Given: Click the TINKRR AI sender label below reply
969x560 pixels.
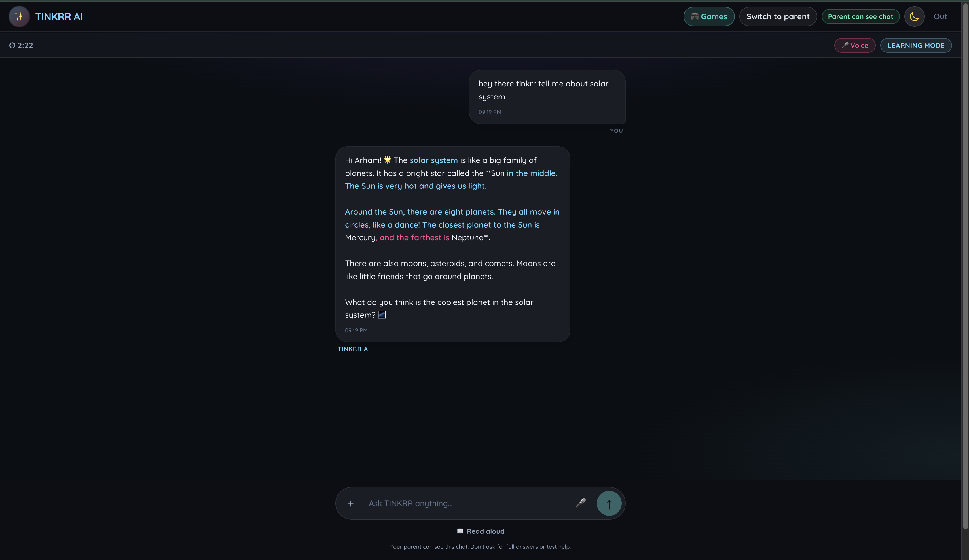Looking at the screenshot, I should tap(354, 349).
